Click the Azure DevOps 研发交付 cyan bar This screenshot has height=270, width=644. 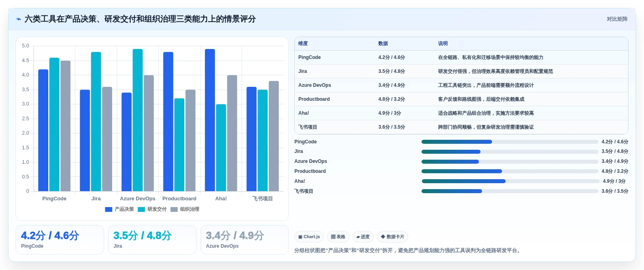point(138,120)
